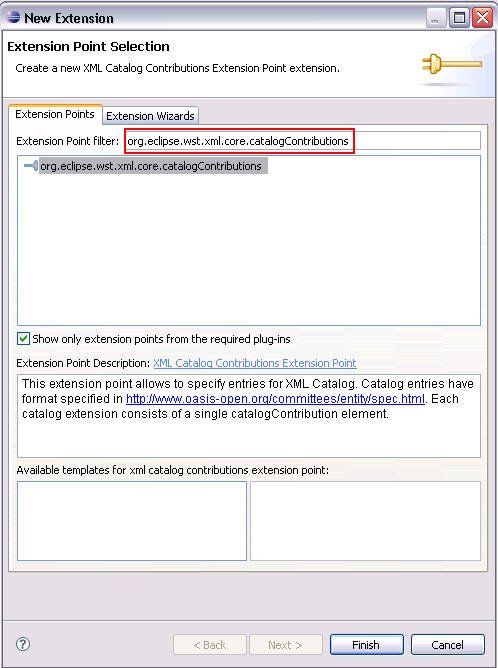Click the left available templates list box
The width and height of the screenshot is (498, 668).
click(132, 521)
